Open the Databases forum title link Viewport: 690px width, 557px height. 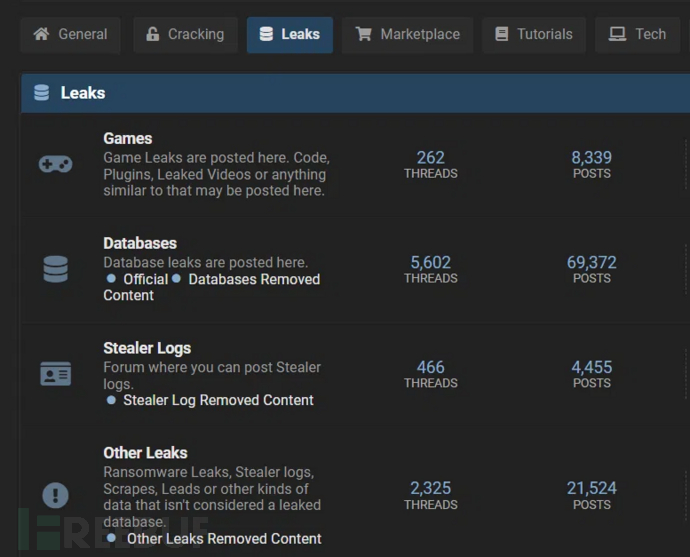[140, 243]
